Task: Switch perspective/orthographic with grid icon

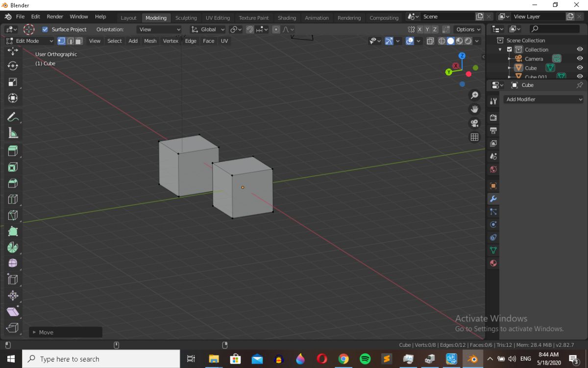Action: [474, 137]
